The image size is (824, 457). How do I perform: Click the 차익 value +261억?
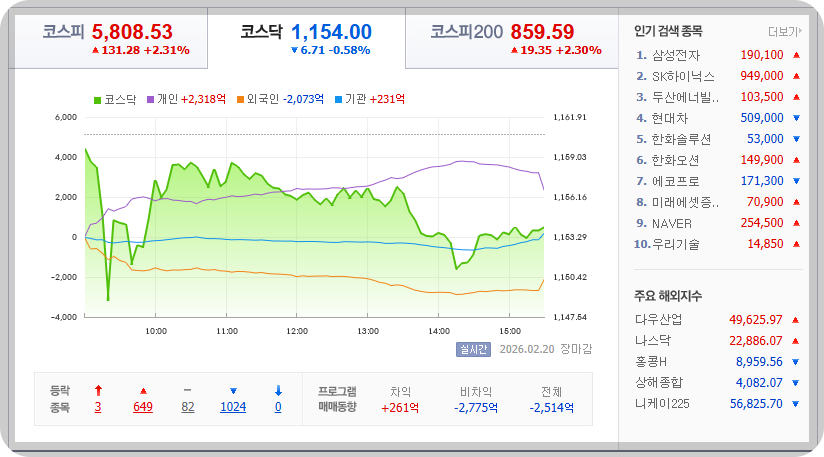400,408
